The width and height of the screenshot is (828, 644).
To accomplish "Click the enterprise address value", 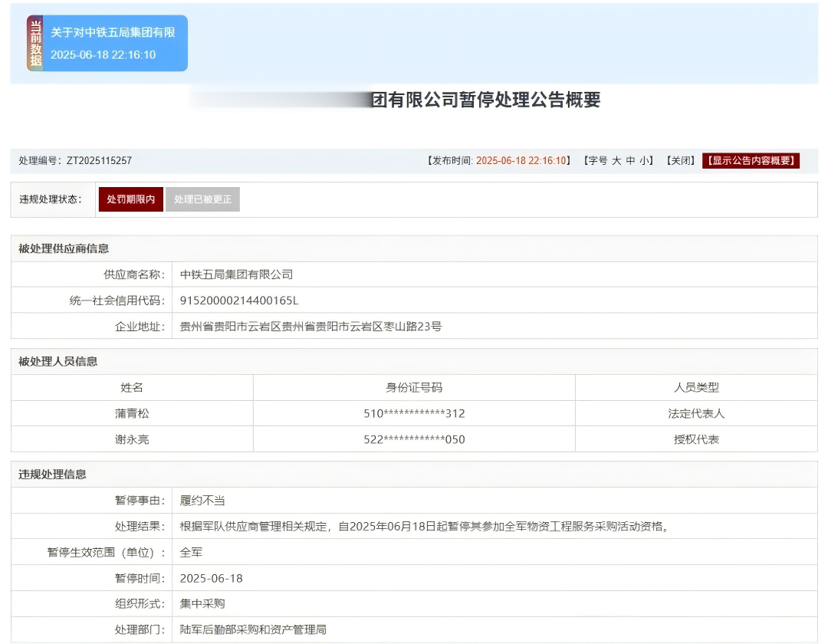I will click(x=310, y=327).
